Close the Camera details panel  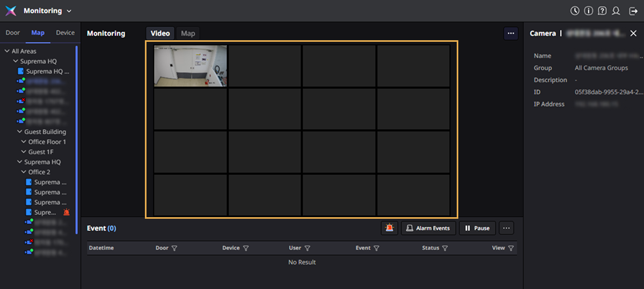coord(633,33)
